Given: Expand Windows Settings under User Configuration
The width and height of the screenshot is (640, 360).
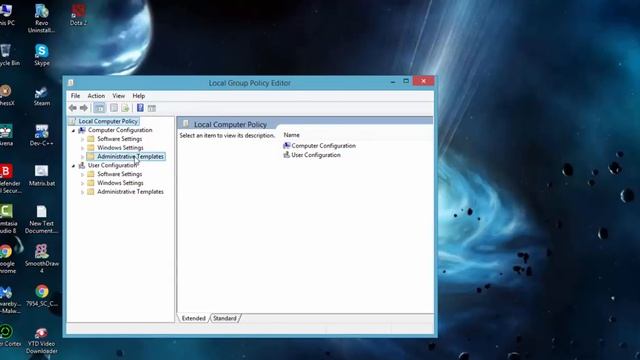Looking at the screenshot, I should (x=82, y=183).
